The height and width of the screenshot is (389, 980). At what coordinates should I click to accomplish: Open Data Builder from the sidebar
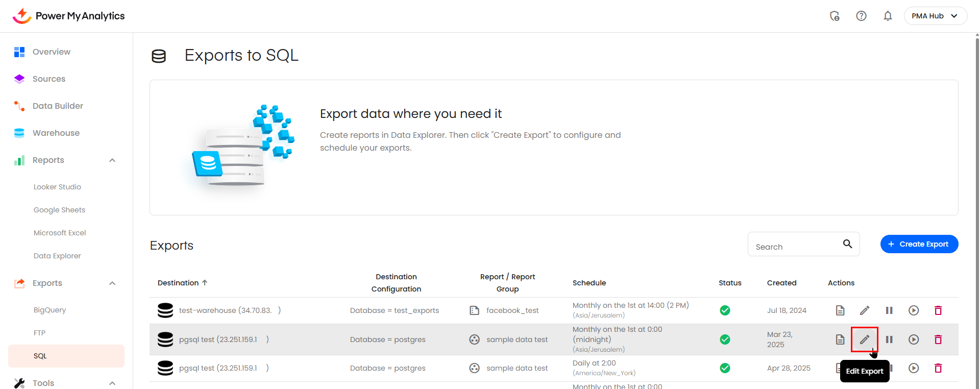(58, 106)
